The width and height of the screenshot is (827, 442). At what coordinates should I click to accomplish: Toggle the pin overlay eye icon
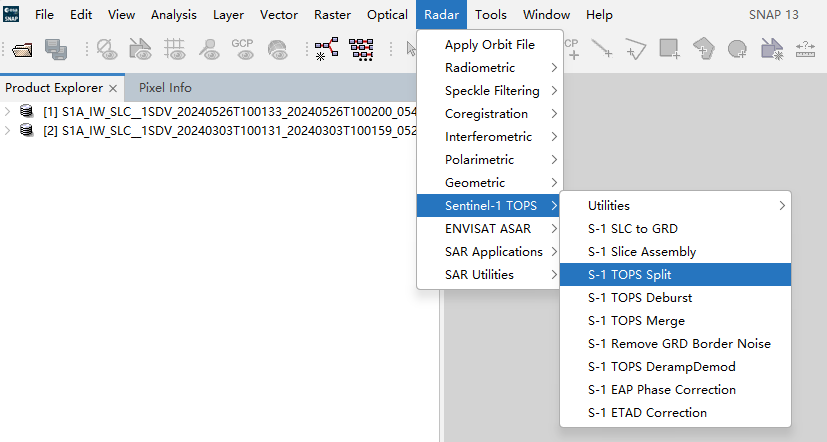click(x=209, y=50)
